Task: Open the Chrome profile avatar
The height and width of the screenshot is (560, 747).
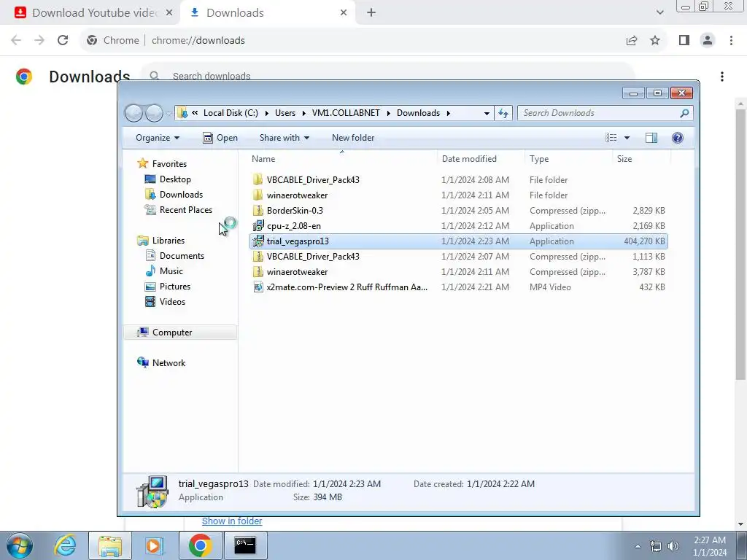Action: (708, 41)
